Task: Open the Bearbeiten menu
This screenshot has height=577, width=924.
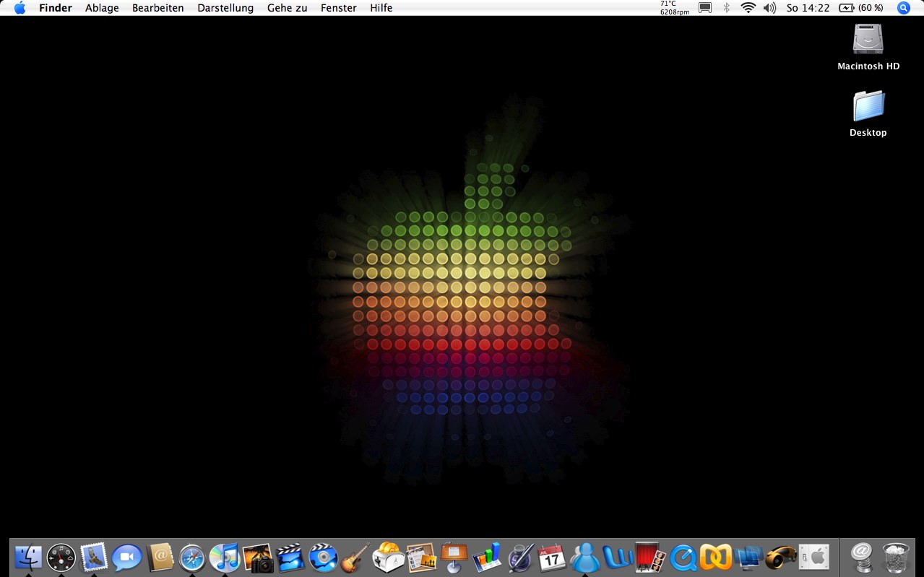Action: coord(158,8)
